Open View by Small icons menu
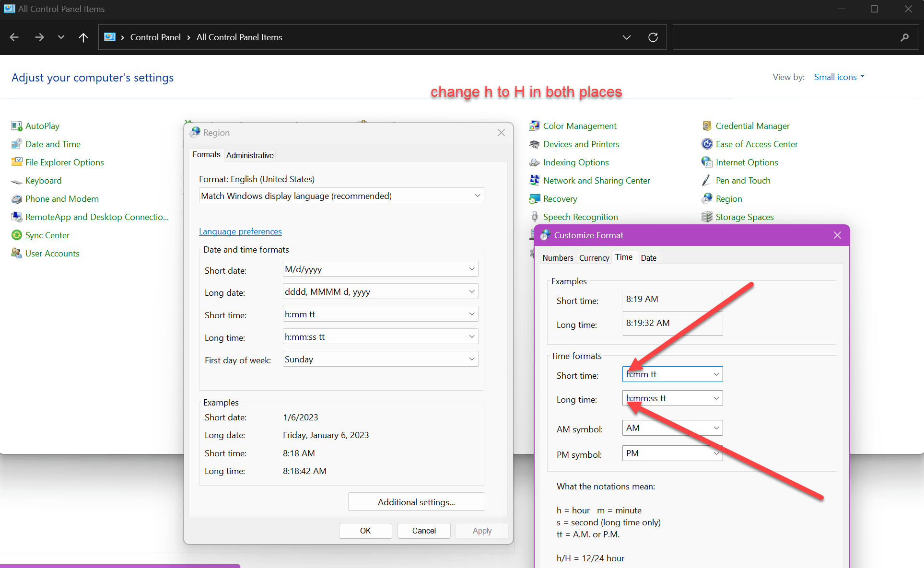The height and width of the screenshot is (568, 924). pos(839,77)
